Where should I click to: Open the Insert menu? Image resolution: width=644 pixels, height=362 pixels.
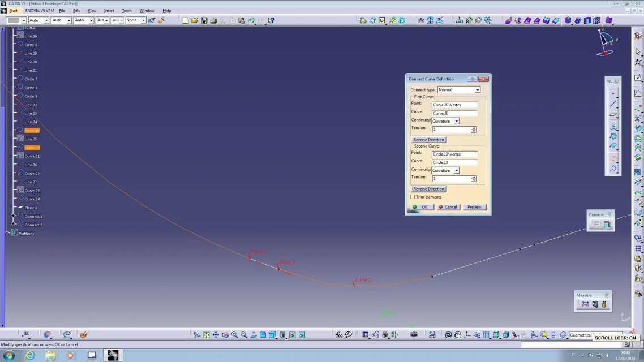(109, 11)
